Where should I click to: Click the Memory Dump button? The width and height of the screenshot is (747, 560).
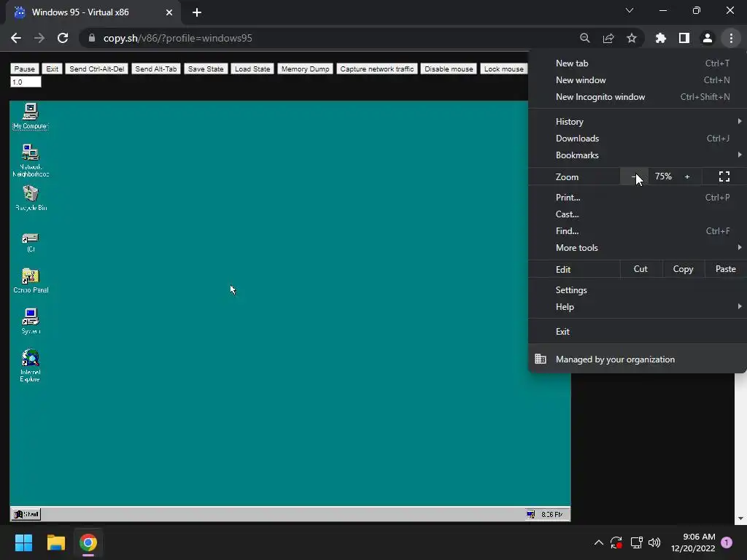(305, 69)
